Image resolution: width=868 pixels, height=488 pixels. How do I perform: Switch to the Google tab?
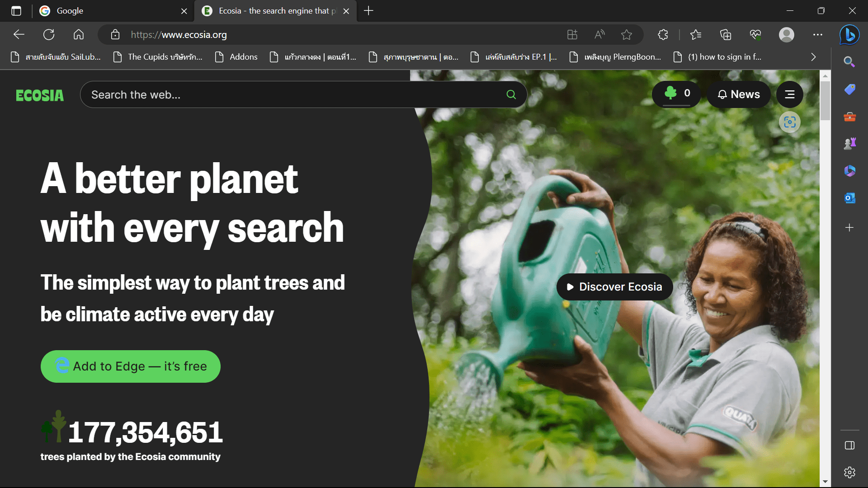113,11
